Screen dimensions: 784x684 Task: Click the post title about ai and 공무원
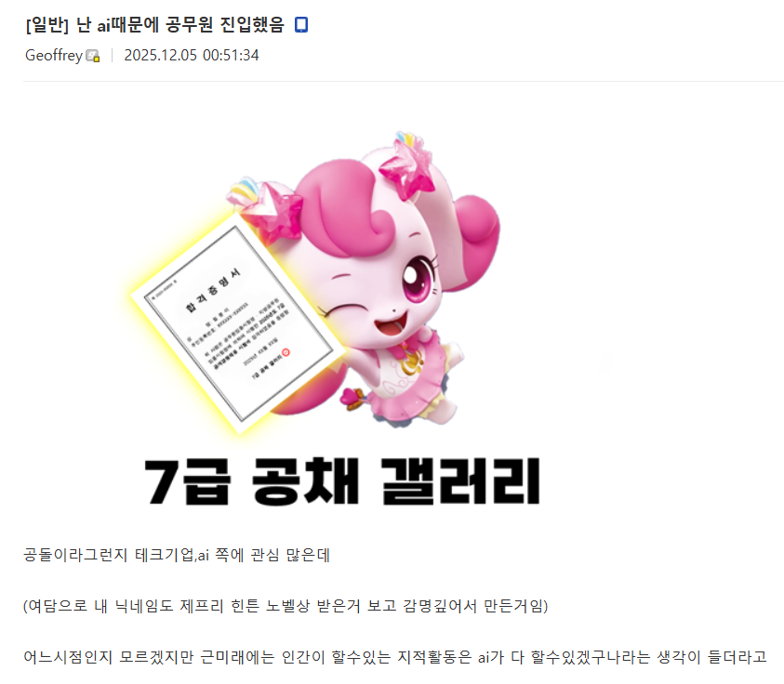click(155, 24)
